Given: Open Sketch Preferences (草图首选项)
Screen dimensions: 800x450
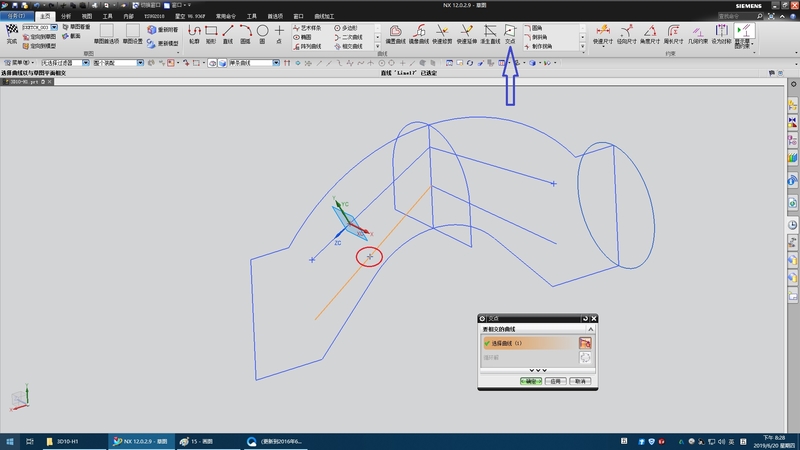Looking at the screenshot, I should click(x=107, y=34).
